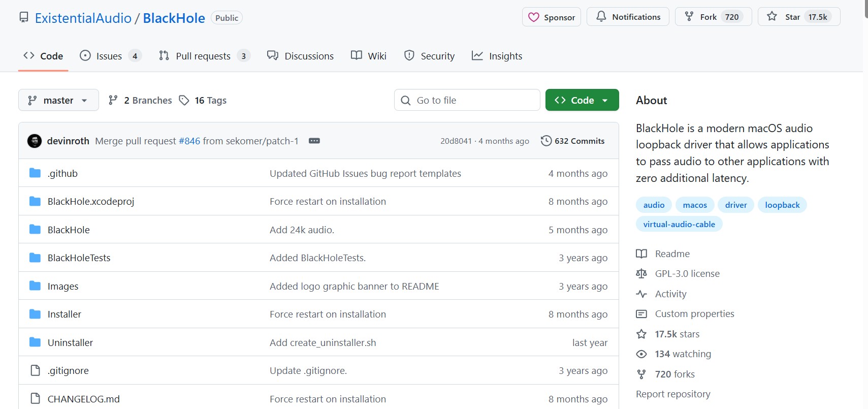Select the virtual-audio-cable topic tag
The image size is (868, 409).
point(679,224)
